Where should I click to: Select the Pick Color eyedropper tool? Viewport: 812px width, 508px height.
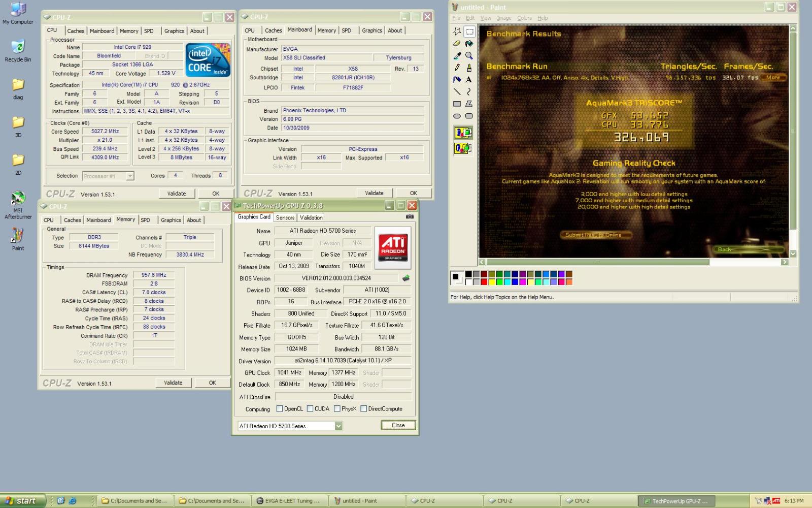point(457,55)
